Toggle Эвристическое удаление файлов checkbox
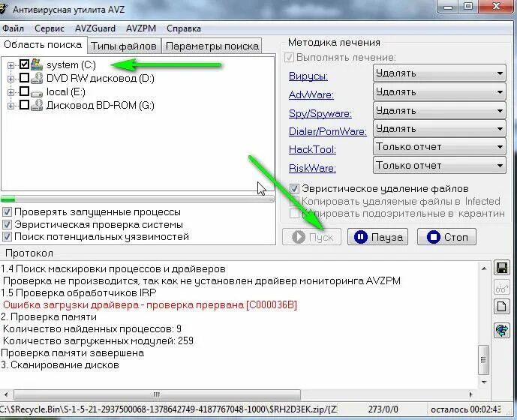 (294, 188)
